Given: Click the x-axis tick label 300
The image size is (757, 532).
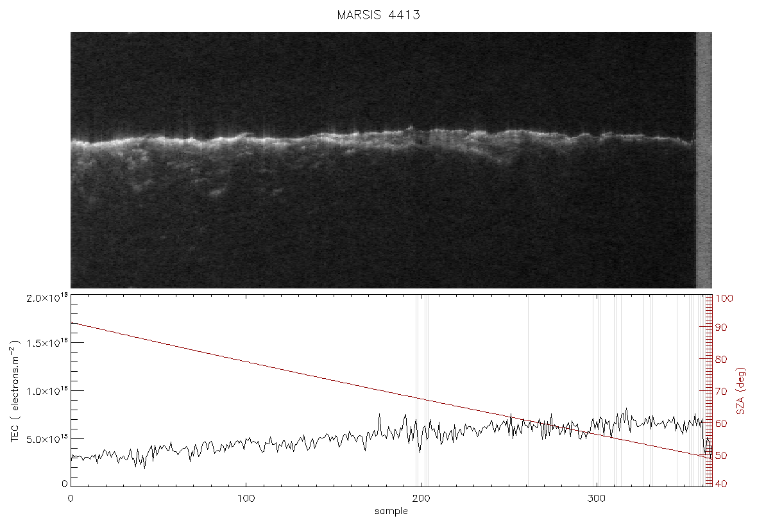Looking at the screenshot, I should (x=597, y=498).
